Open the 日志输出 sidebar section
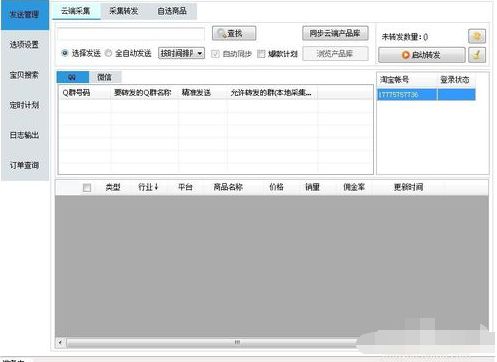 point(25,135)
